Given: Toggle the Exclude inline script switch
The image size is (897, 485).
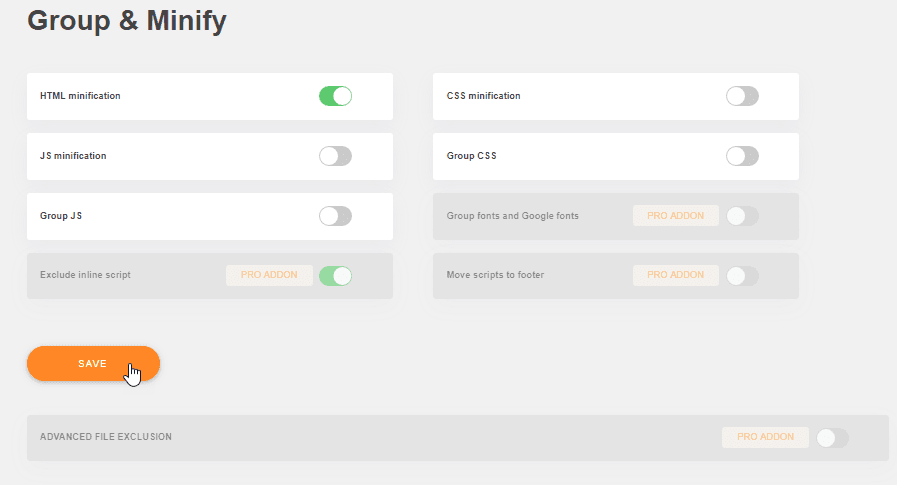Looking at the screenshot, I should 335,276.
